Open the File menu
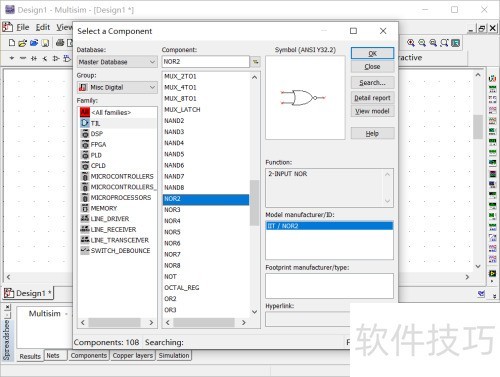This screenshot has height=377, width=500. pyautogui.click(x=23, y=27)
